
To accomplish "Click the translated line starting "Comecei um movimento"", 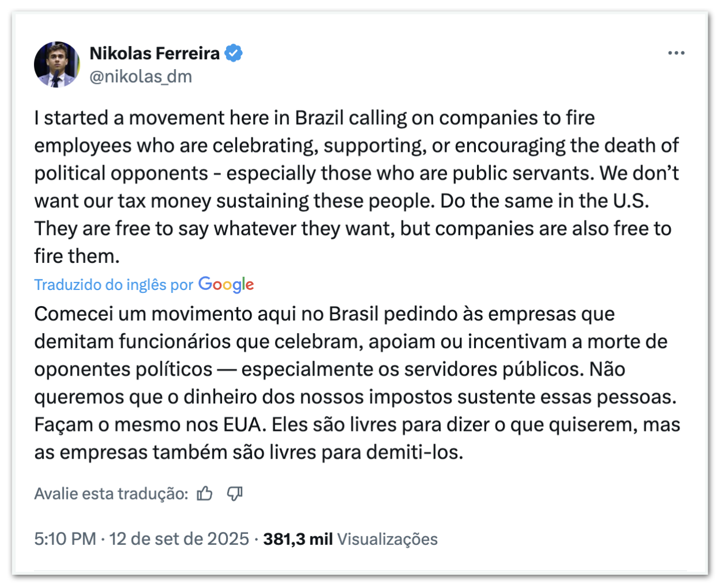I will pos(144,314).
